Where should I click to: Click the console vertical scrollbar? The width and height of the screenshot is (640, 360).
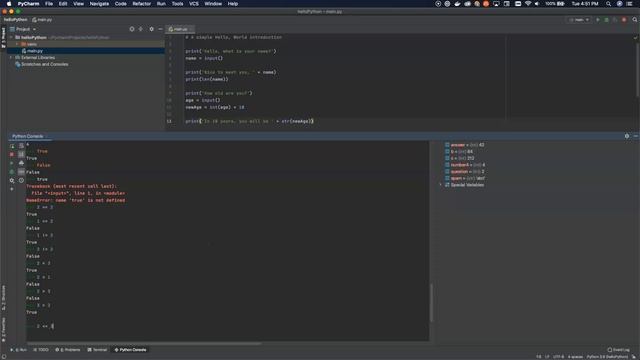(x=431, y=302)
